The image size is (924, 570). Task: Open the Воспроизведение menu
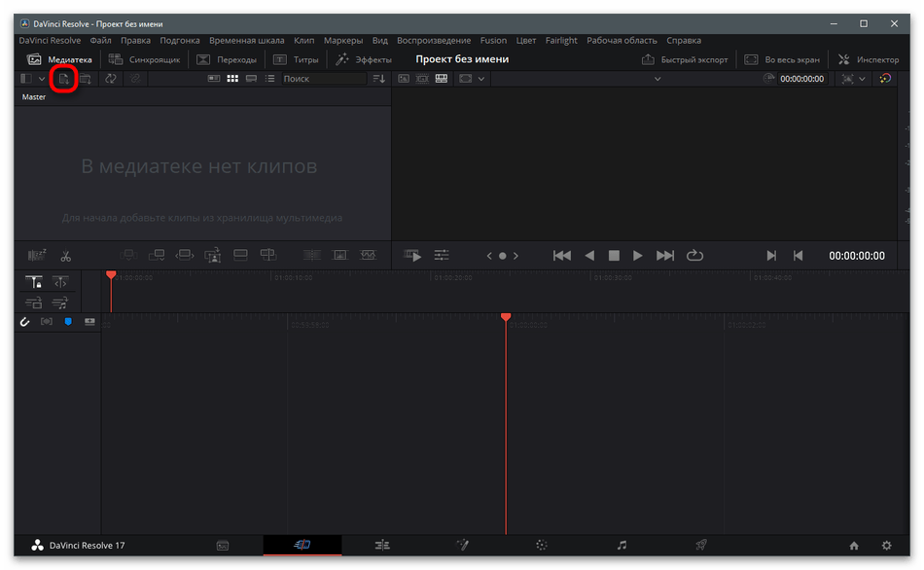click(434, 41)
